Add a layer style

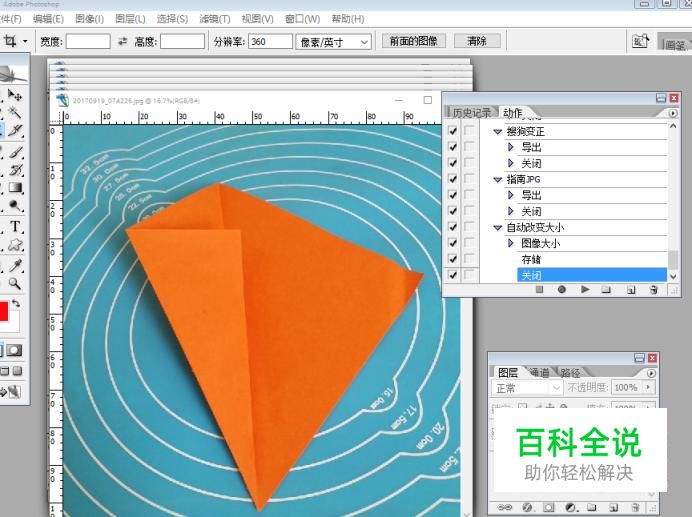(x=527, y=507)
